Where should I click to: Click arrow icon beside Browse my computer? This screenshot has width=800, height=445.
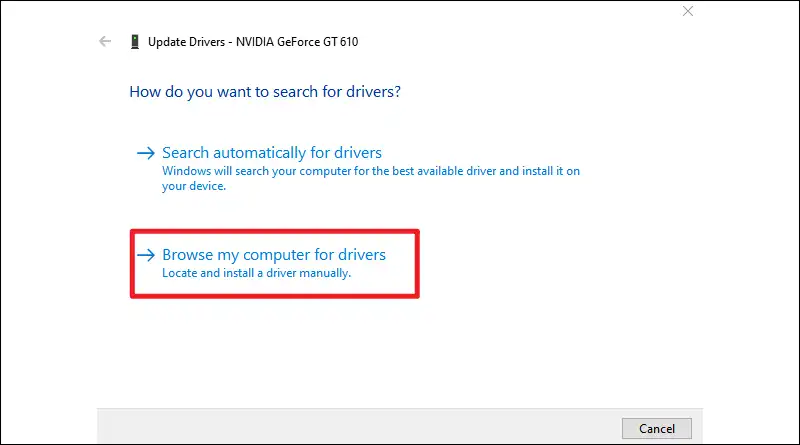[x=146, y=255]
